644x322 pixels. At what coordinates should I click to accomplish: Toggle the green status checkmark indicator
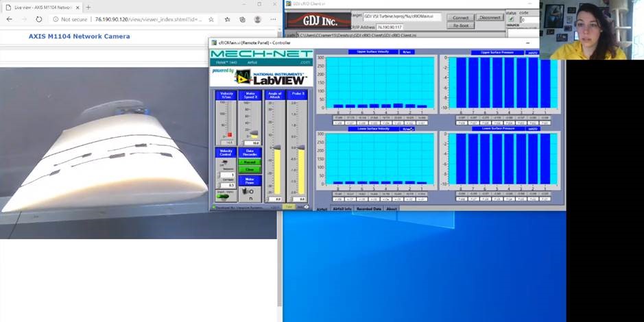[x=511, y=20]
